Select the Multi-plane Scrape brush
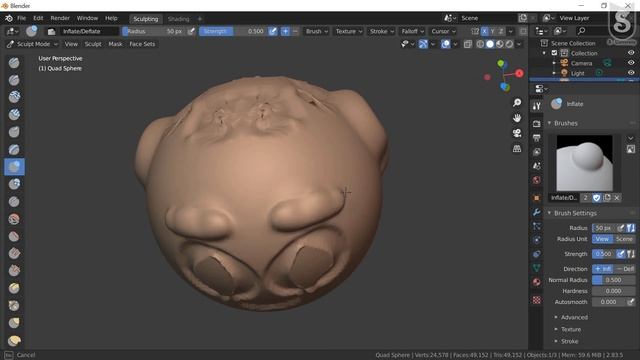Screen dimensions: 640x360 (14, 288)
